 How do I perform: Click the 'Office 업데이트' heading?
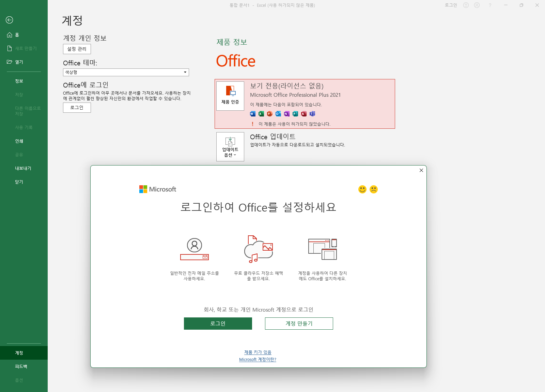pos(273,137)
